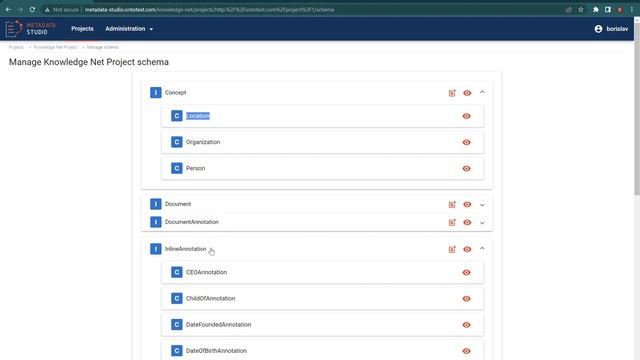
Task: Toggle visibility eye for CEOAnnotation
Action: click(466, 273)
